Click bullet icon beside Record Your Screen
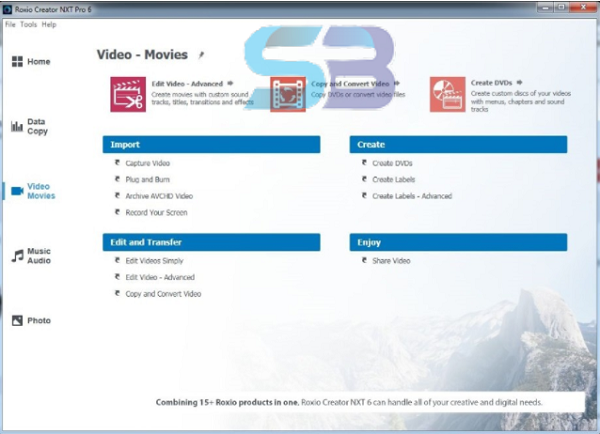 click(117, 212)
